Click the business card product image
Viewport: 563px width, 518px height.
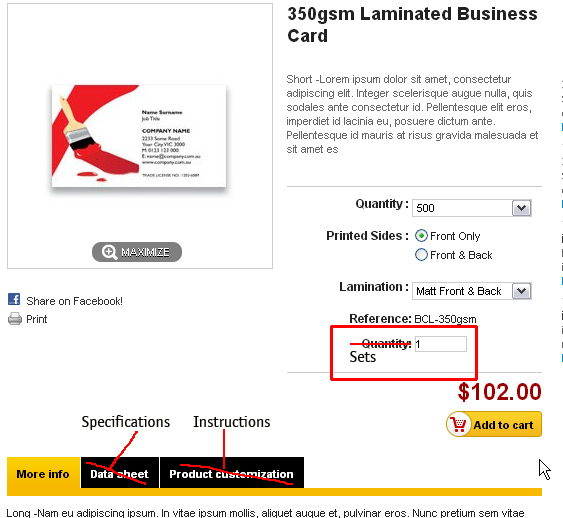[139, 136]
